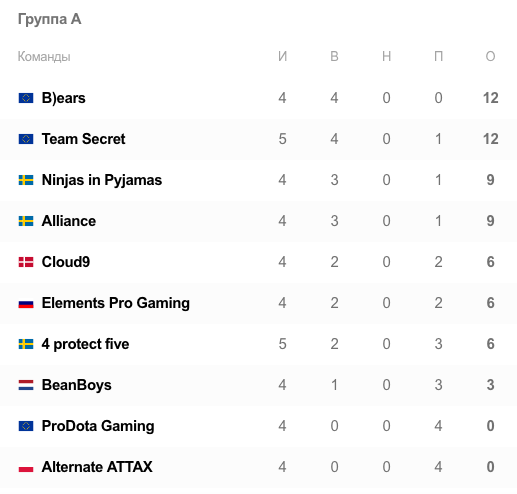Click the Swedish flag next to Alliance
Image resolution: width=517 pixels, height=494 pixels.
[26, 221]
